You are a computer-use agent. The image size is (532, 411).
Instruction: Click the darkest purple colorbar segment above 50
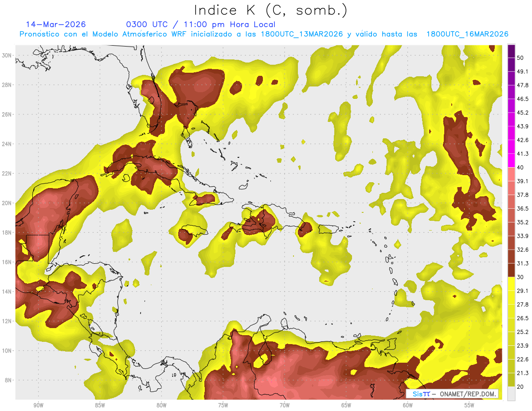click(x=511, y=51)
